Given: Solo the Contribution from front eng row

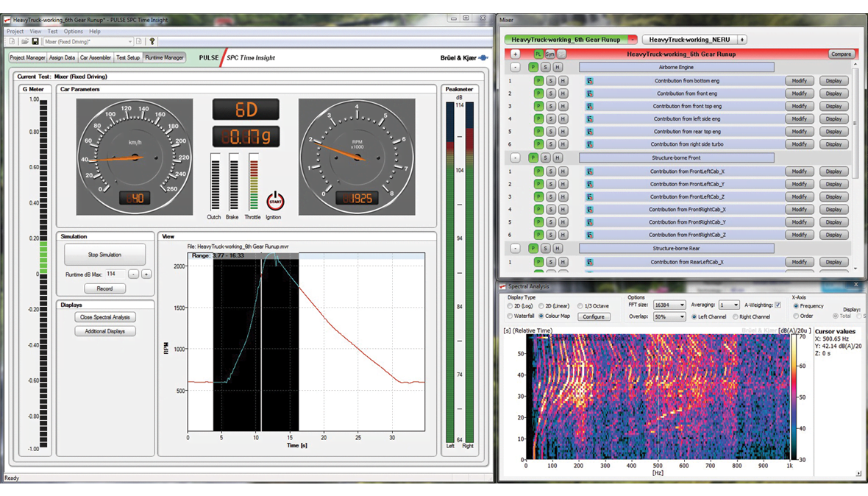Looking at the screenshot, I should coord(550,93).
